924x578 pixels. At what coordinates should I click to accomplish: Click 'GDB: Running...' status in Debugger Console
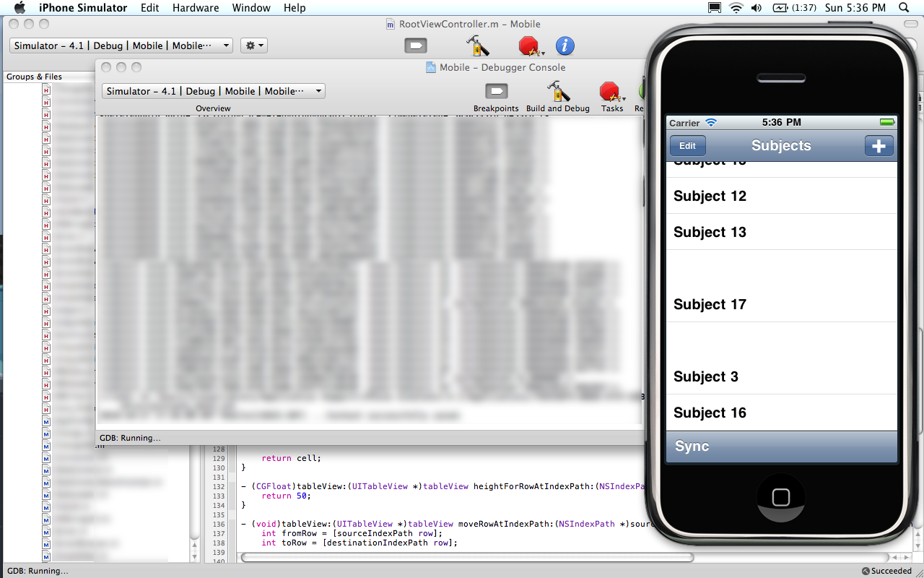130,438
